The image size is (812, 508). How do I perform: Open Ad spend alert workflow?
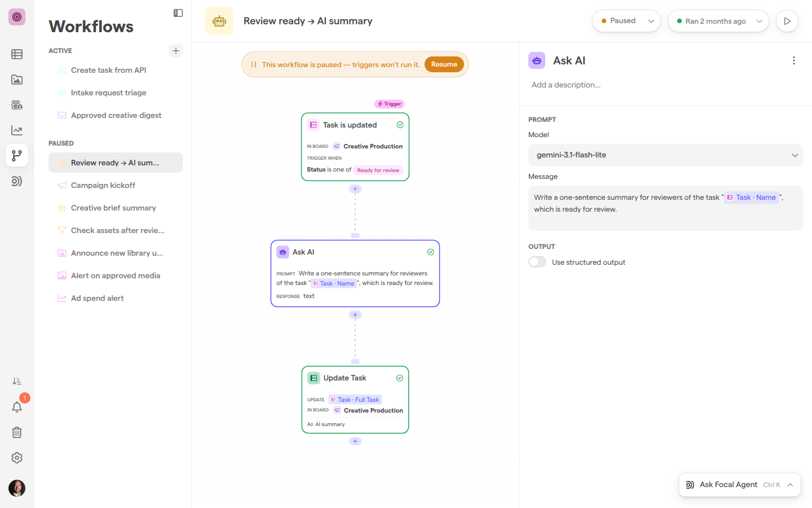[116, 298]
